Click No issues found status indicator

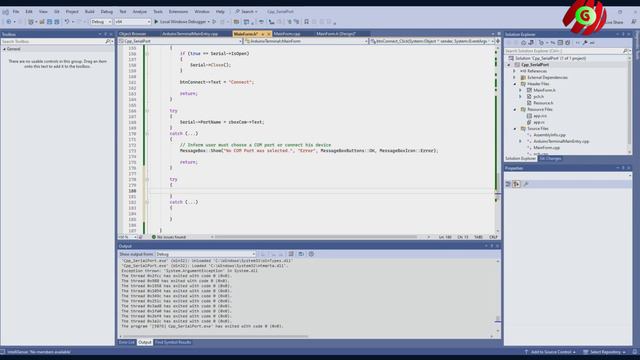point(169,237)
